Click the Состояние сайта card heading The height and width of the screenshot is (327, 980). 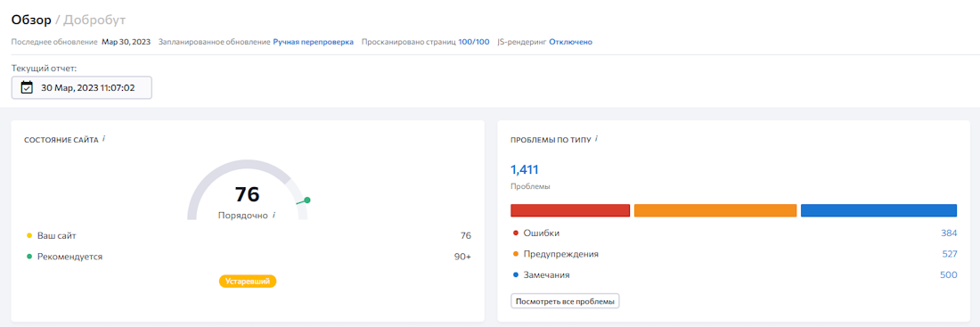coord(61,141)
